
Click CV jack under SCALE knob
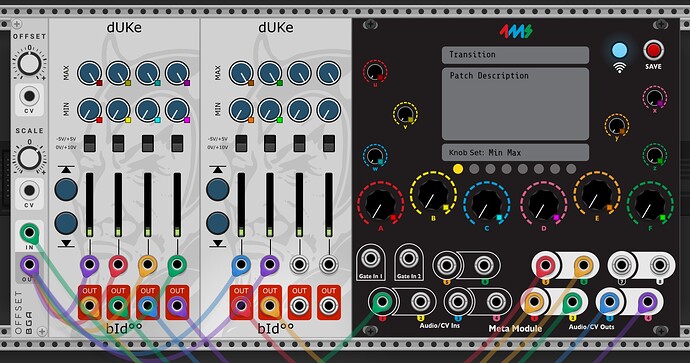[29, 191]
